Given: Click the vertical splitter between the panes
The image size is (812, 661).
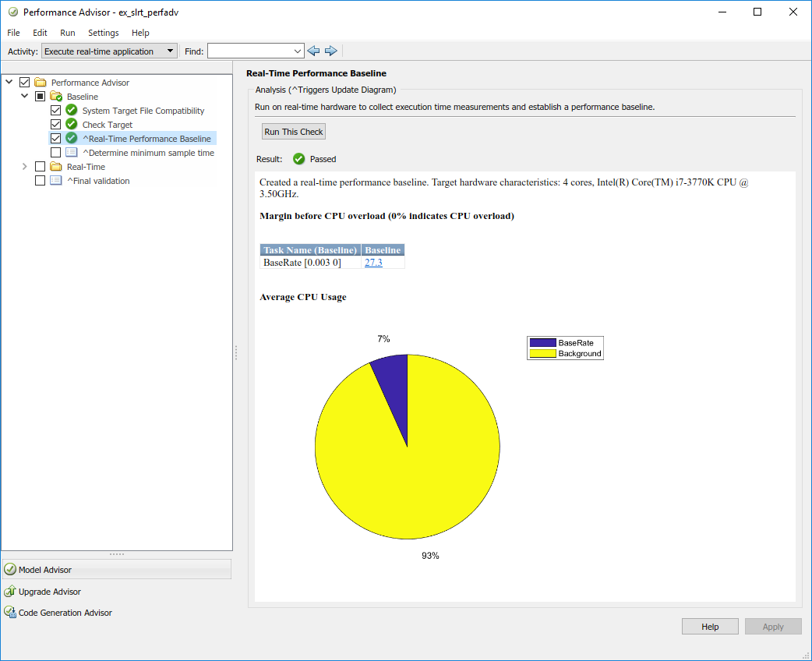Looking at the screenshot, I should click(235, 353).
